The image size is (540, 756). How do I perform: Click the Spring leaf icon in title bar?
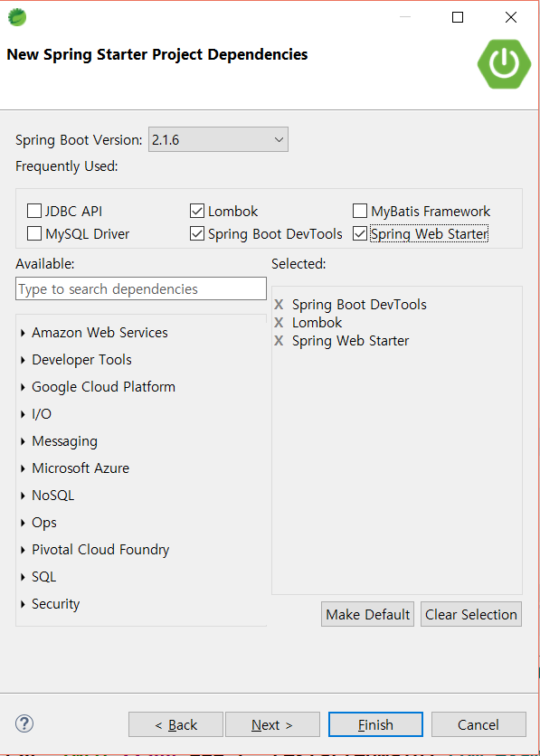17,17
